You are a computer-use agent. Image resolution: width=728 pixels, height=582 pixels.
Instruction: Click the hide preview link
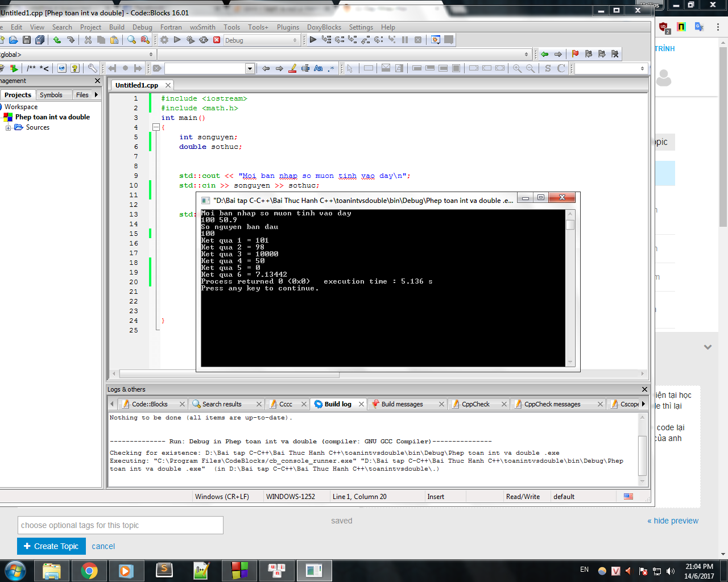coord(673,521)
